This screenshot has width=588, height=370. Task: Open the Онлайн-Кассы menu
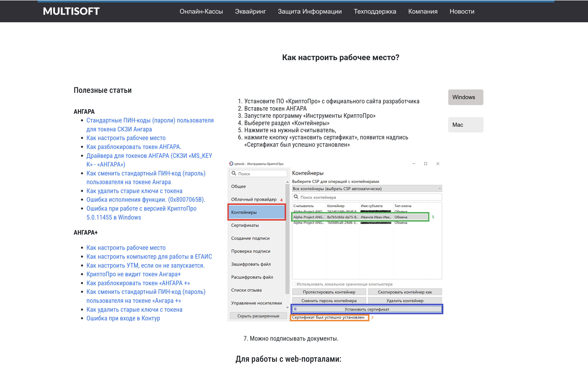(201, 12)
